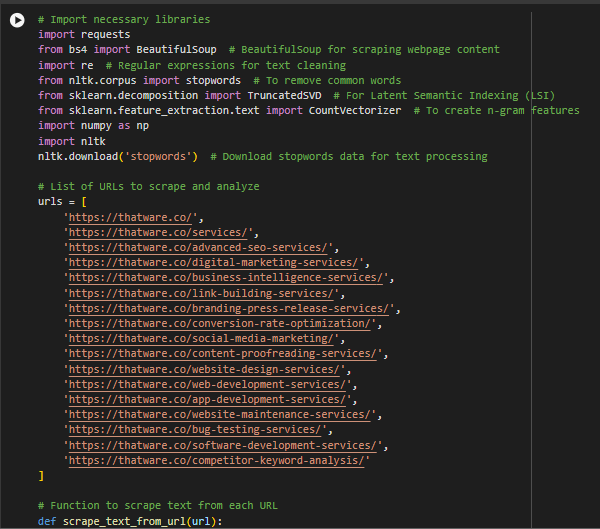The image size is (600, 529).
Task: Click the nltk.download('stopwords') call
Action: point(118,156)
